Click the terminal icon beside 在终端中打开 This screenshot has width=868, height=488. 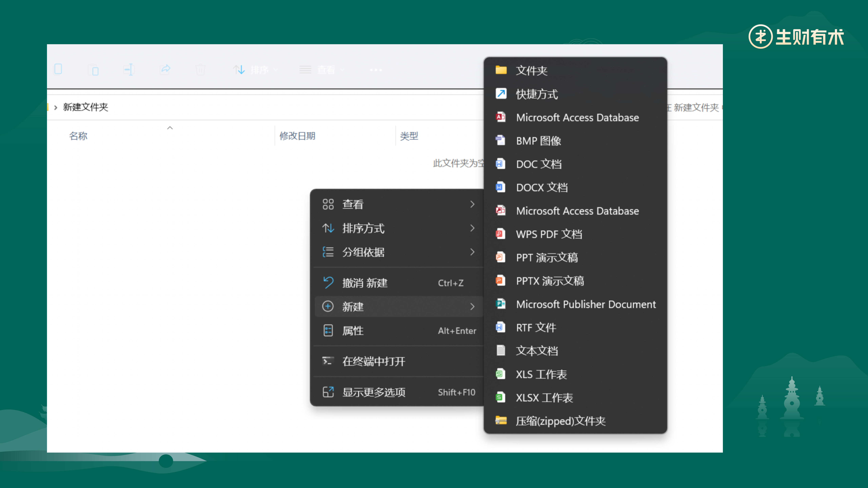point(328,361)
